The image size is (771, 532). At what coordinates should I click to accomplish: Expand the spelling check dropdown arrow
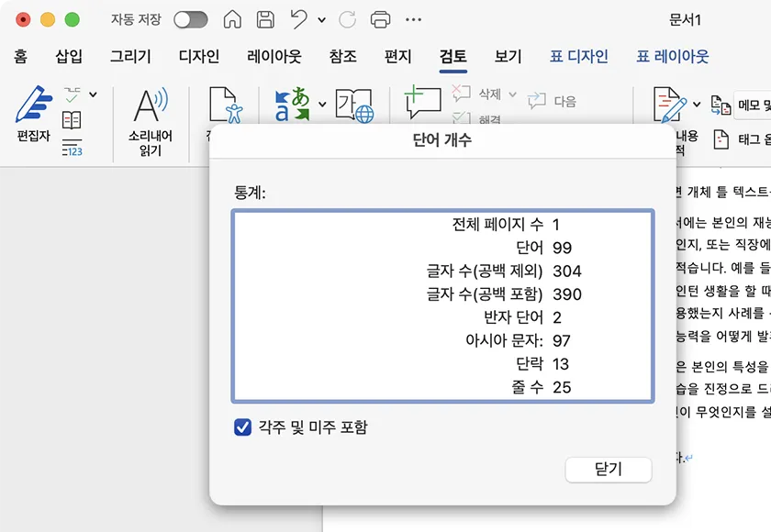pos(93,94)
